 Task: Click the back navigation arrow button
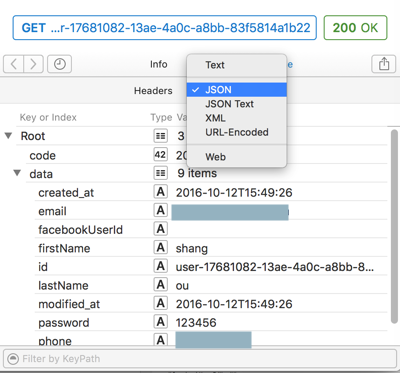pyautogui.click(x=14, y=64)
